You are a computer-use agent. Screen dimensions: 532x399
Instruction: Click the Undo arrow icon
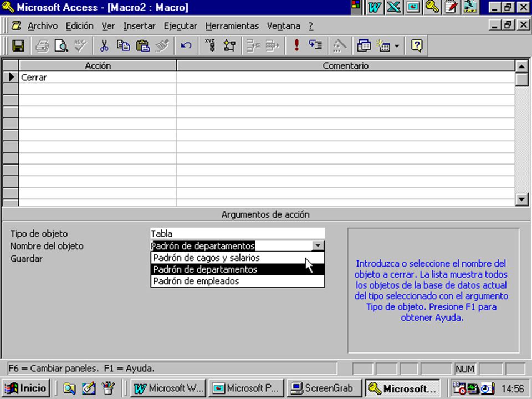tap(186, 45)
